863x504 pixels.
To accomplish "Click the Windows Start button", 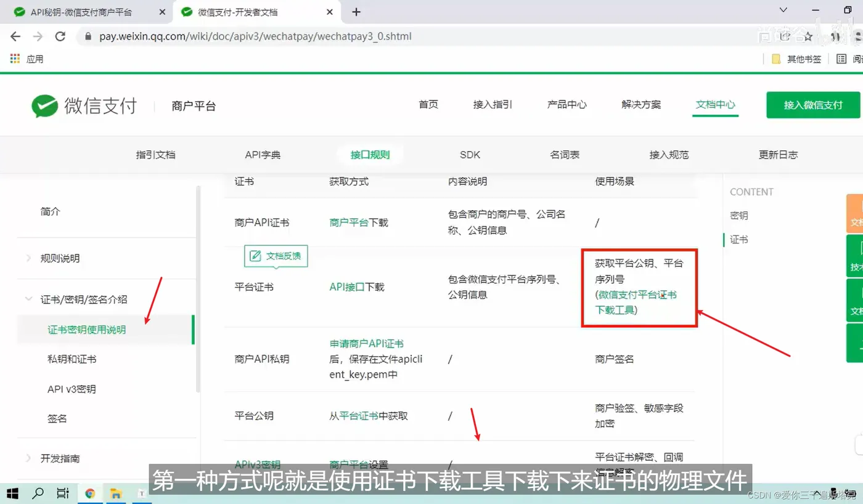I will (x=12, y=494).
